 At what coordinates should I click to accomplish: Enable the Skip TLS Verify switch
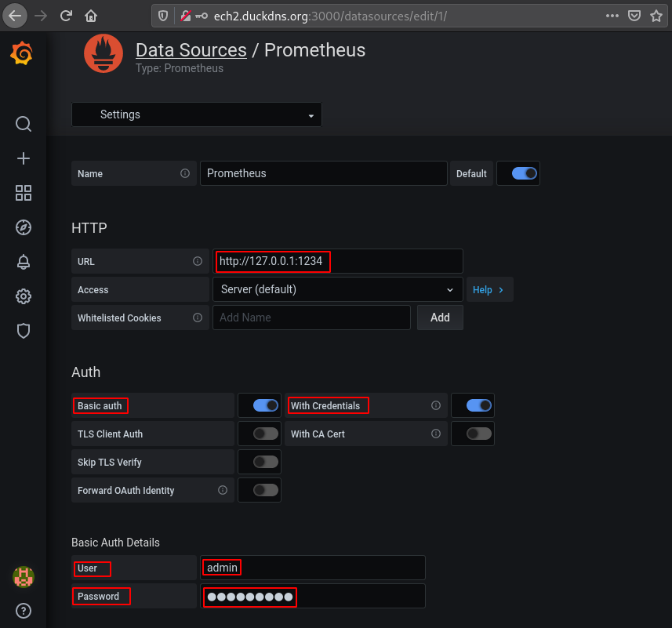point(265,462)
